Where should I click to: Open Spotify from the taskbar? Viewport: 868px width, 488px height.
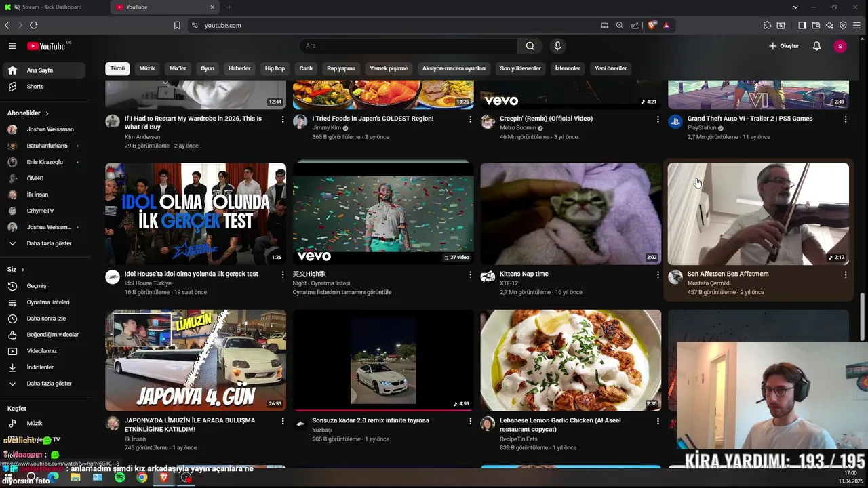119,477
